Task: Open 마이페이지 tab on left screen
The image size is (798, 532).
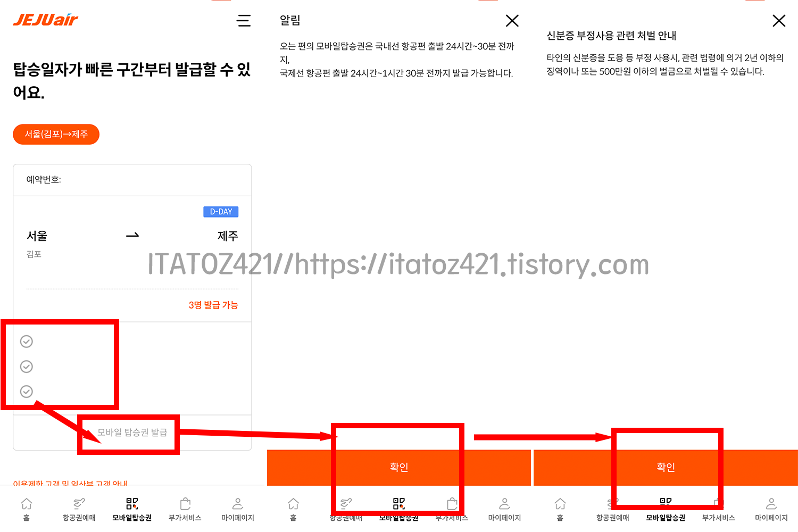Action: 238,509
